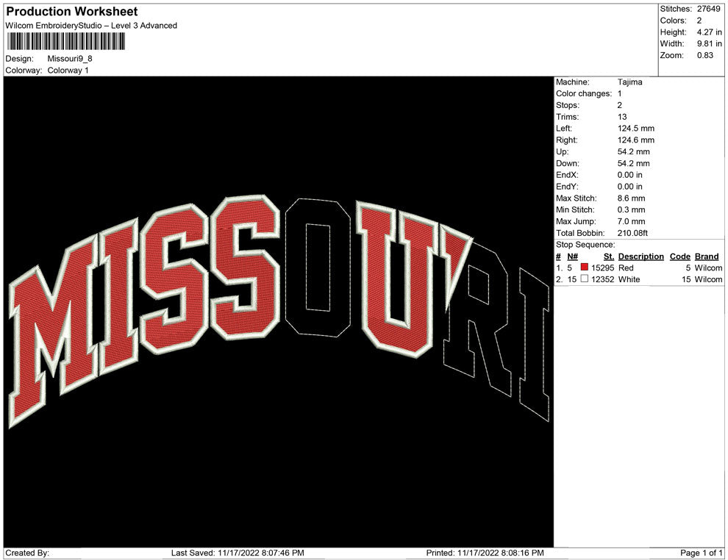Click the Last Saved timestamp
This screenshot has width=728, height=560.
(x=238, y=553)
